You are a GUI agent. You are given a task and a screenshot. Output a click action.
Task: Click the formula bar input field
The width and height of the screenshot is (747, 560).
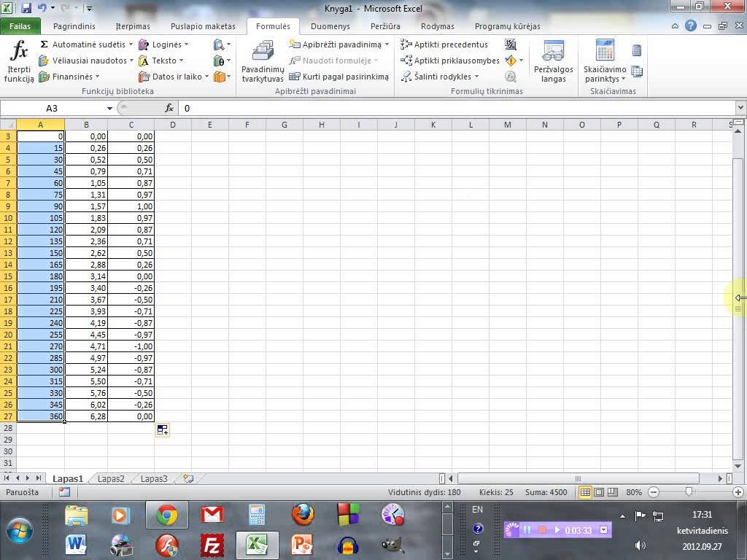tap(457, 109)
